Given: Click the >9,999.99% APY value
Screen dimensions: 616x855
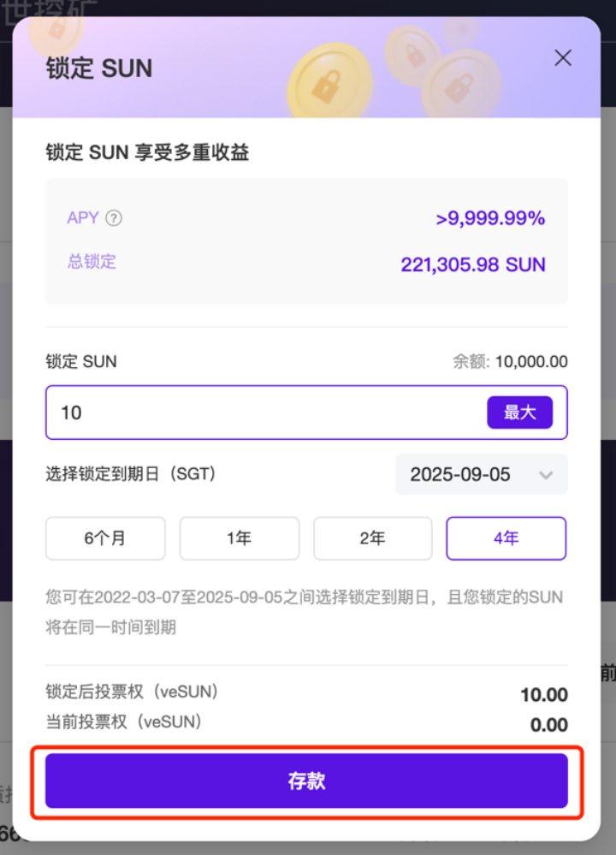Looking at the screenshot, I should [490, 218].
